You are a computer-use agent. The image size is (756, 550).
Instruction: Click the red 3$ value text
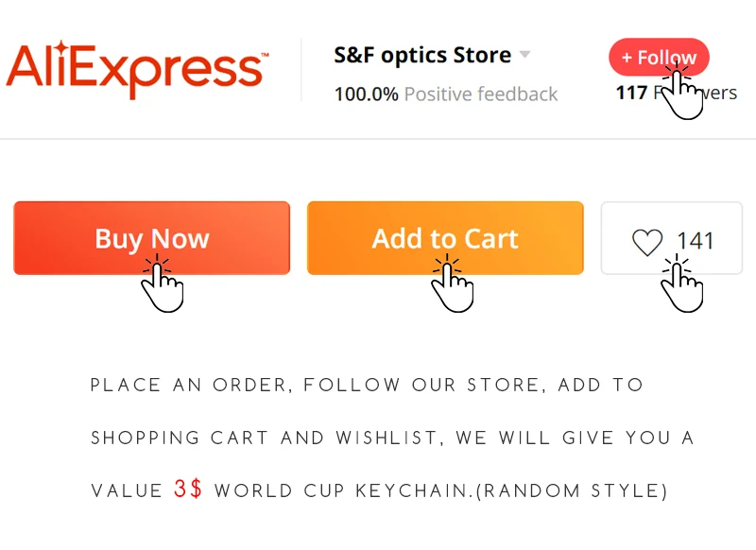[188, 490]
